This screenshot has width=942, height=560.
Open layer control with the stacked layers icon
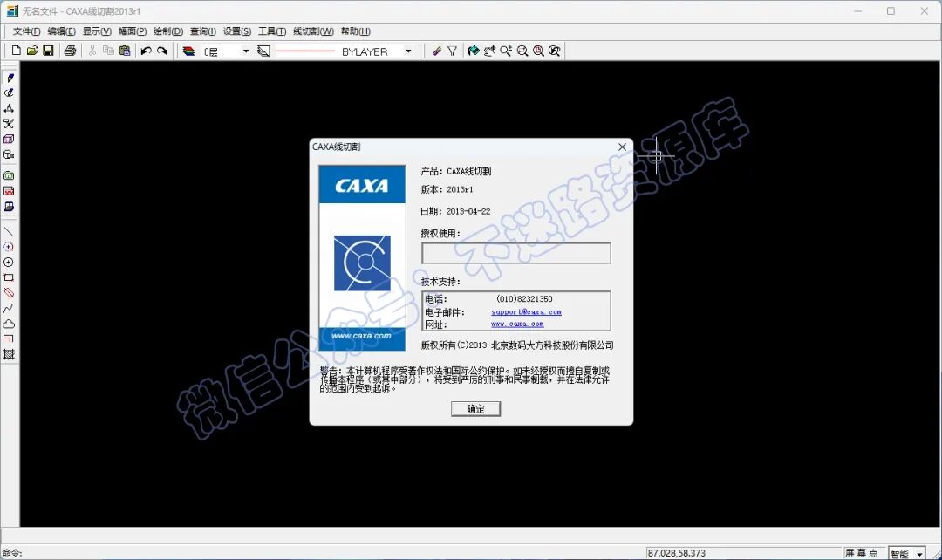(188, 51)
